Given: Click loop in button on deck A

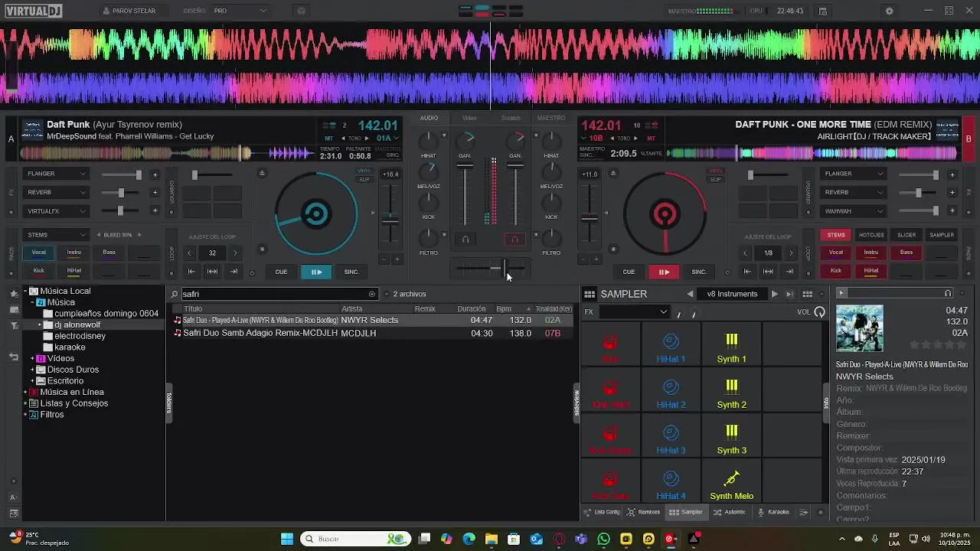Looking at the screenshot, I should point(191,272).
